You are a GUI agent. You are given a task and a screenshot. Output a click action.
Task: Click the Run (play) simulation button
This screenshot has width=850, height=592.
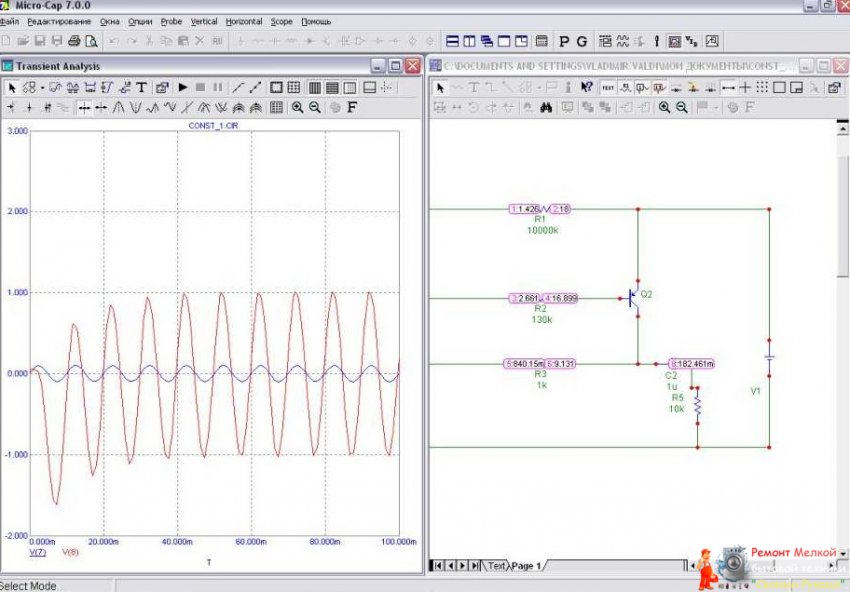183,88
